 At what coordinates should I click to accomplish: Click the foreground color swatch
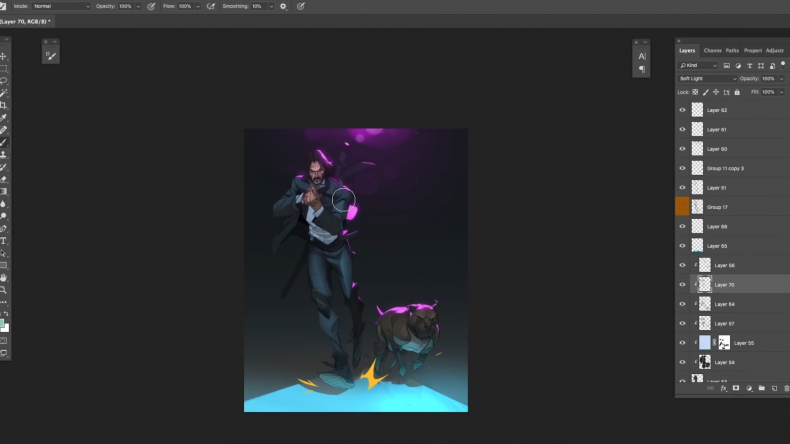[x=2, y=323]
